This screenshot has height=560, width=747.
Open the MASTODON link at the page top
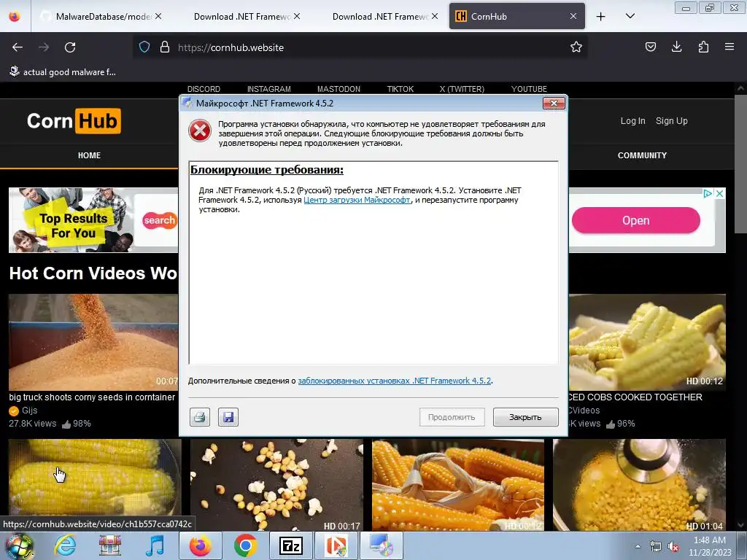point(338,89)
